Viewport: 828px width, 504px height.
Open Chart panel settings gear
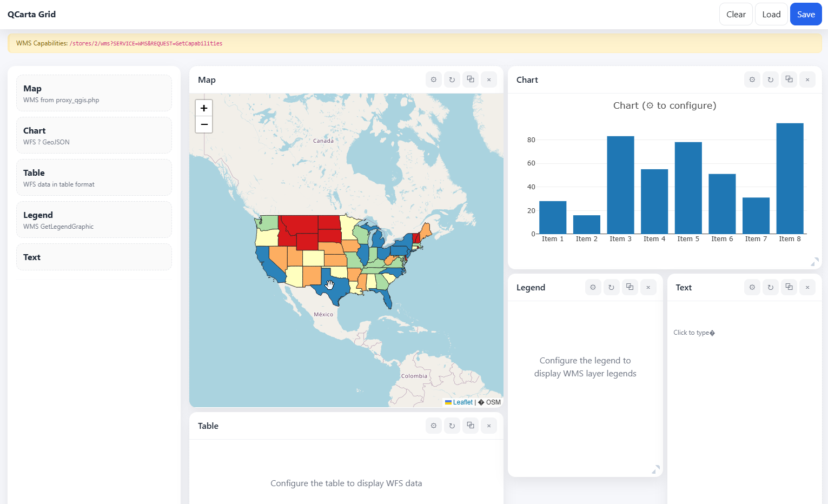click(x=752, y=79)
